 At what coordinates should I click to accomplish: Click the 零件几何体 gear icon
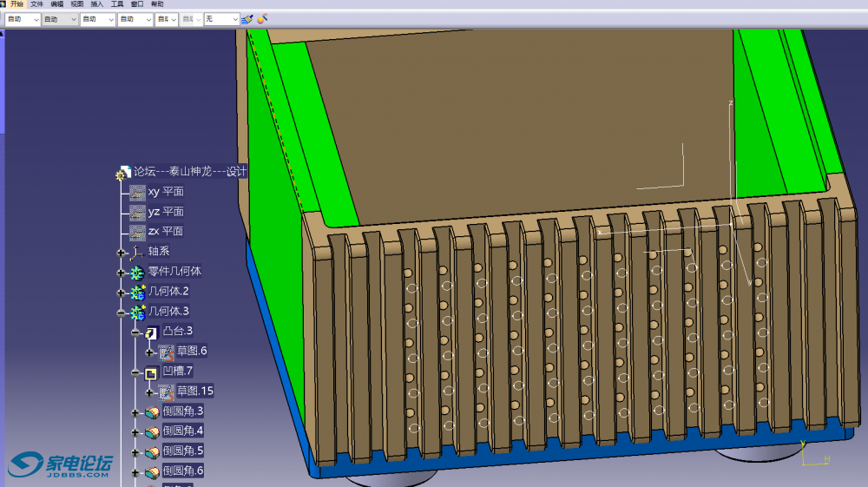pyautogui.click(x=137, y=272)
